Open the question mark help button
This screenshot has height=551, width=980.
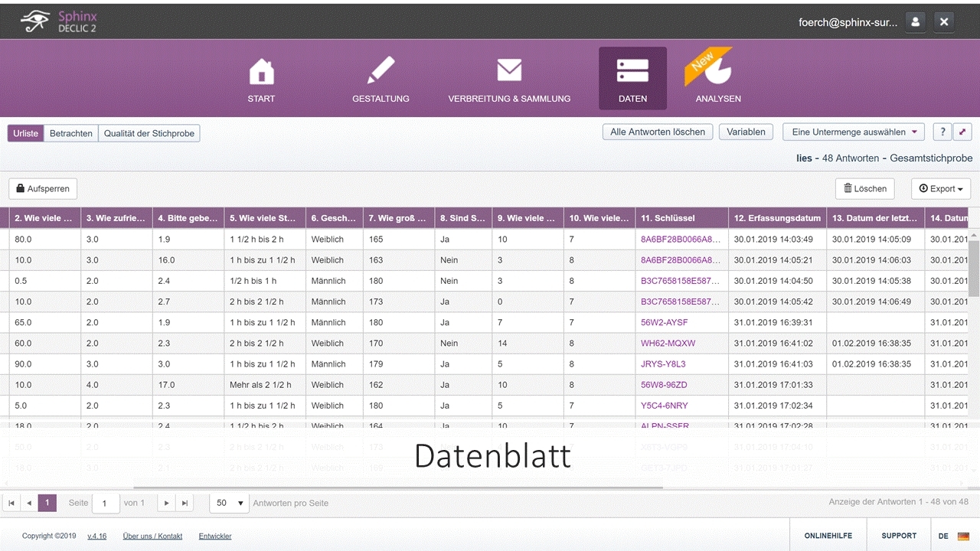pyautogui.click(x=942, y=132)
